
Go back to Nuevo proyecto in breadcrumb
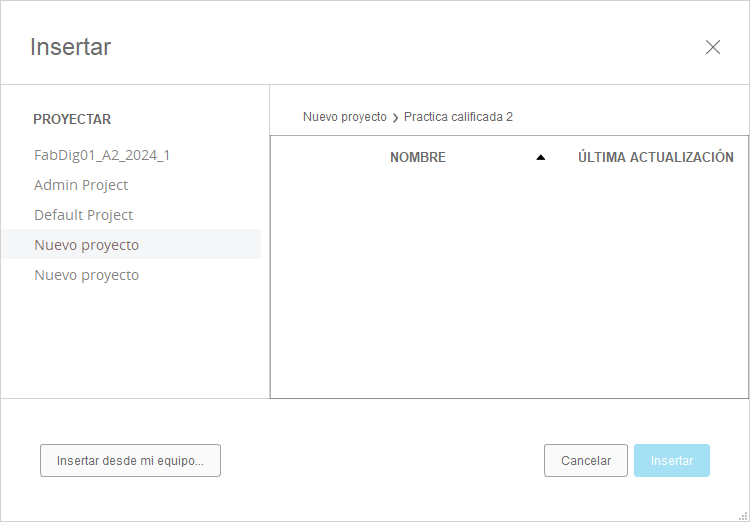tap(344, 117)
